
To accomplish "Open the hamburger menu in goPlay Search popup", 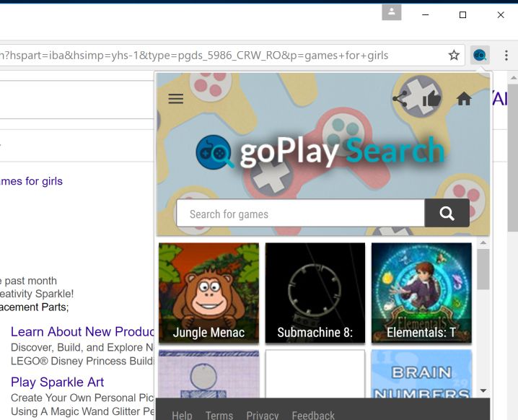I will click(x=175, y=98).
